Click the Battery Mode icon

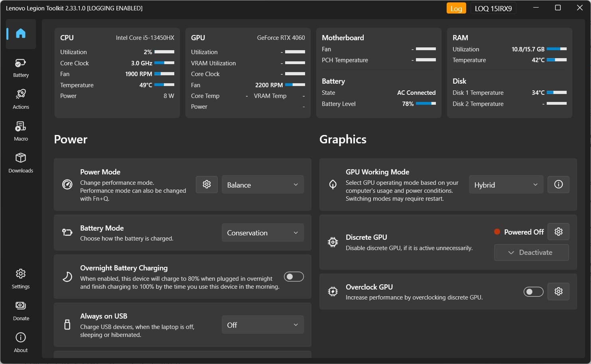point(67,233)
